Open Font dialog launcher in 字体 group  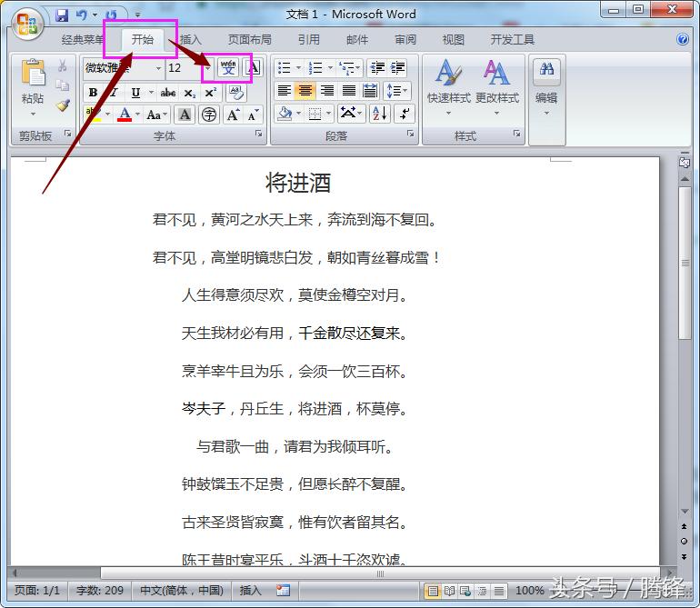(x=258, y=134)
